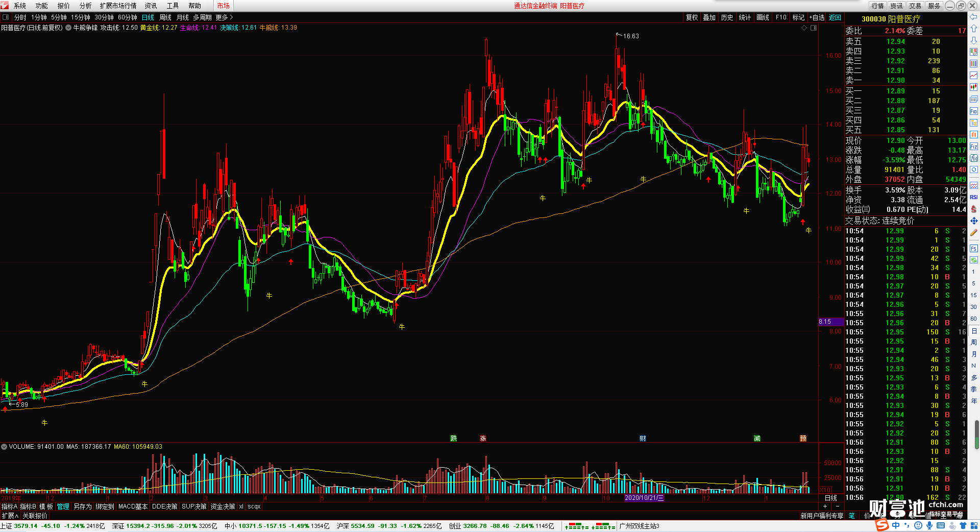
Task: Click the red S sidebar icon
Action: [x=973, y=209]
